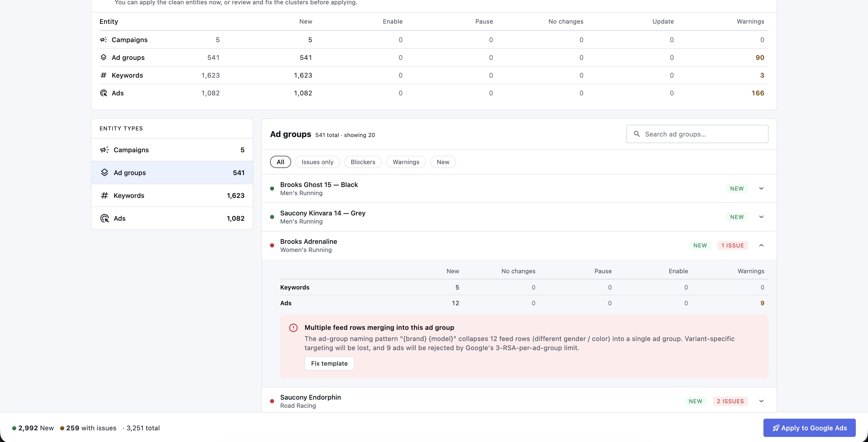The width and height of the screenshot is (868, 442).
Task: Click the 166 warnings count for Ads
Action: (758, 93)
